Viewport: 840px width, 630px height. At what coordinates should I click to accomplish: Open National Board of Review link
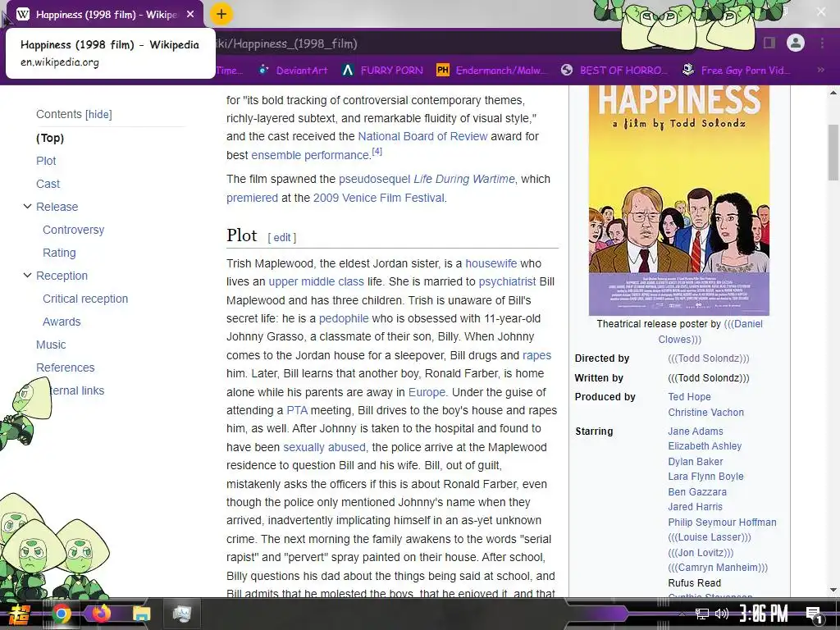(x=422, y=136)
